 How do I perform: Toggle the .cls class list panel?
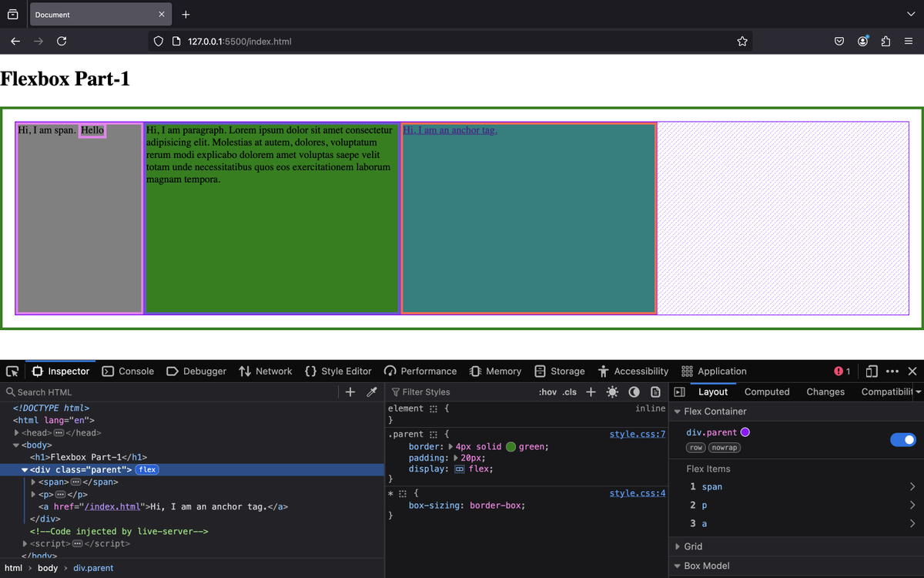pos(570,392)
